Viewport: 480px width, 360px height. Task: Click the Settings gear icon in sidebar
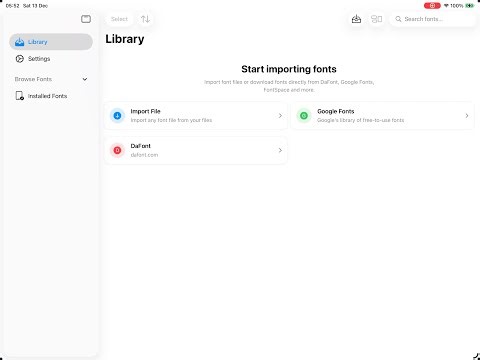20,59
